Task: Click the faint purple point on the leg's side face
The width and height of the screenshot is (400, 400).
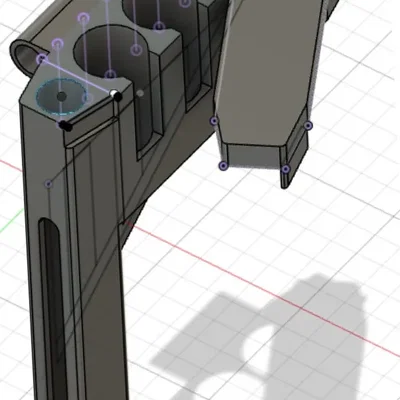Action: point(49,184)
